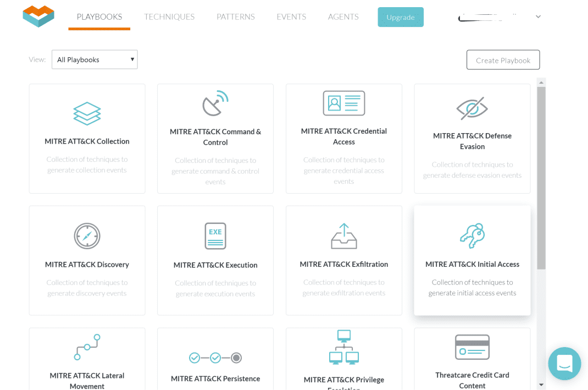Click the View: label
Screen dimensions: 588x390
[37, 59]
